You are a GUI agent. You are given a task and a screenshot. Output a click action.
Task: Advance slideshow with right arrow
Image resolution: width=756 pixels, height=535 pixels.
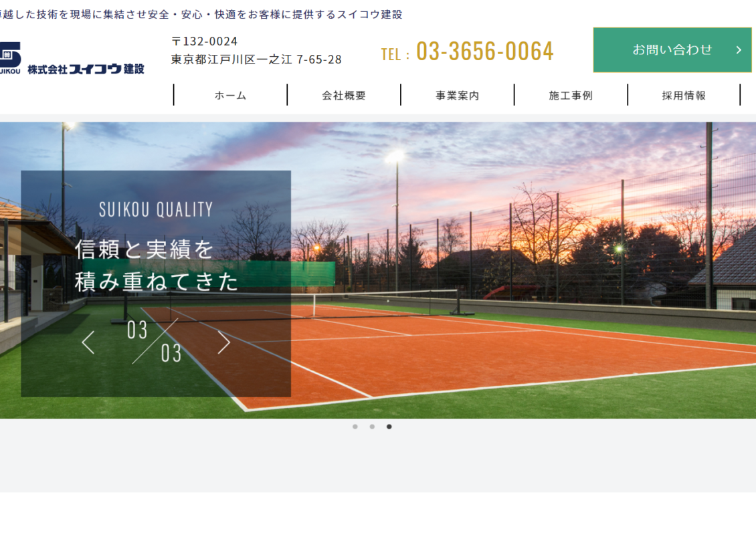pyautogui.click(x=223, y=342)
